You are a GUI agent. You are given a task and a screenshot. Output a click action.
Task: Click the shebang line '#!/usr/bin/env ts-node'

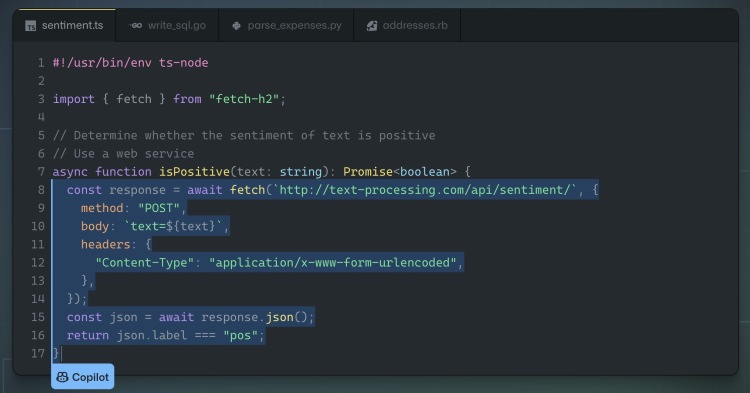130,63
